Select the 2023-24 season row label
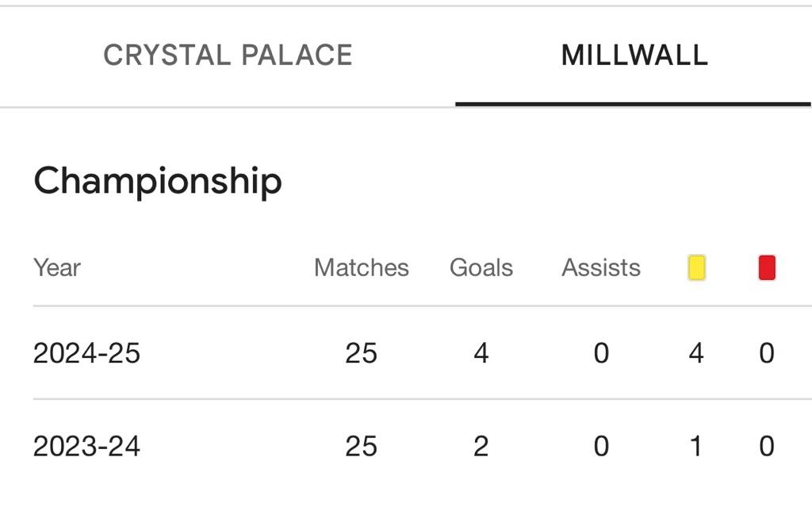 click(x=86, y=447)
